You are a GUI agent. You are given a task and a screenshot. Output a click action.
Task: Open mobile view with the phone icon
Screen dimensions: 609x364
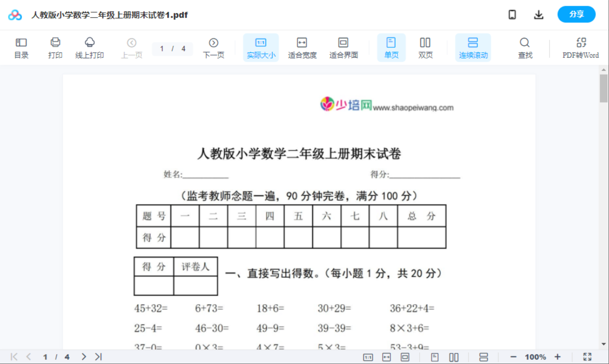tap(512, 14)
